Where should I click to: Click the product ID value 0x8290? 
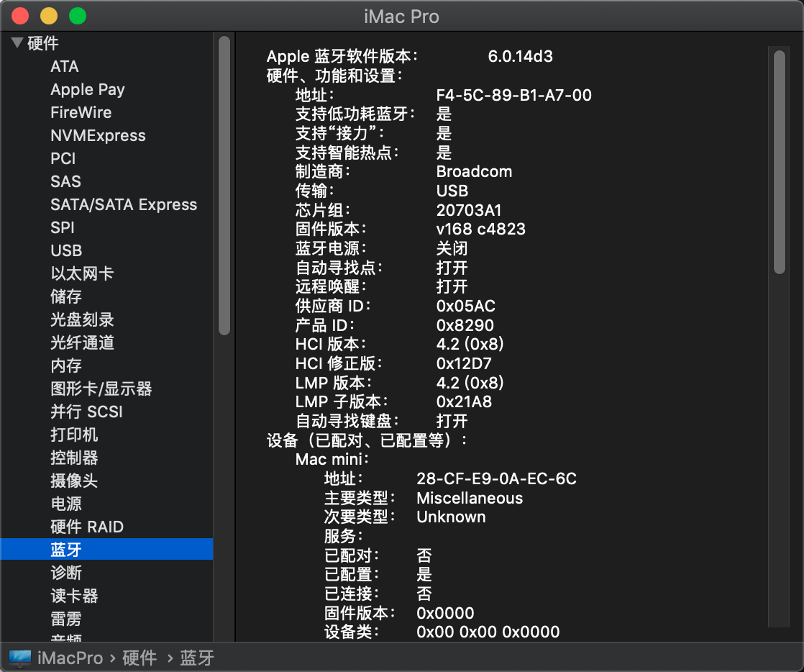click(465, 325)
